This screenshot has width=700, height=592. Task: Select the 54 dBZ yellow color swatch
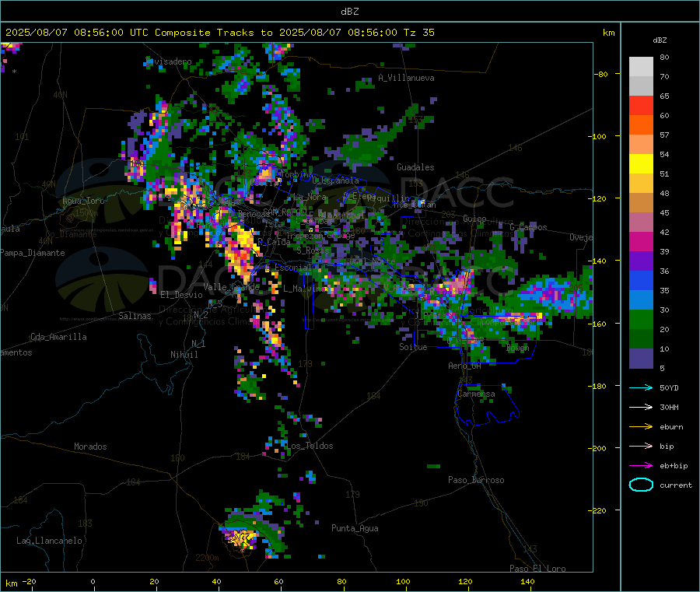coord(641,164)
